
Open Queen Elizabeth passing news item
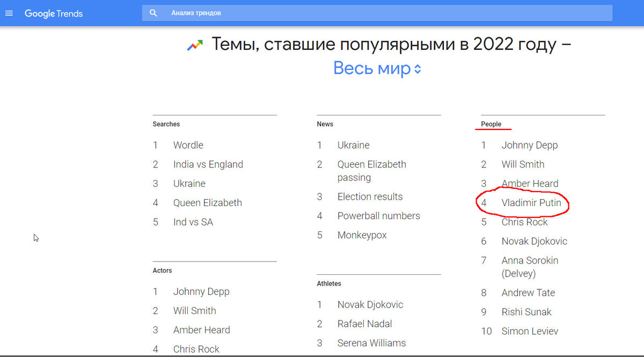(x=372, y=171)
